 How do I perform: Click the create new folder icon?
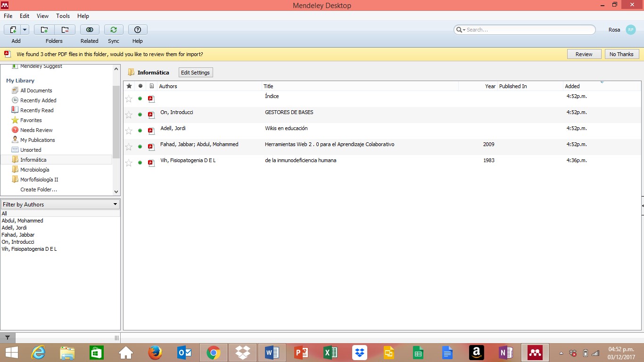44,30
